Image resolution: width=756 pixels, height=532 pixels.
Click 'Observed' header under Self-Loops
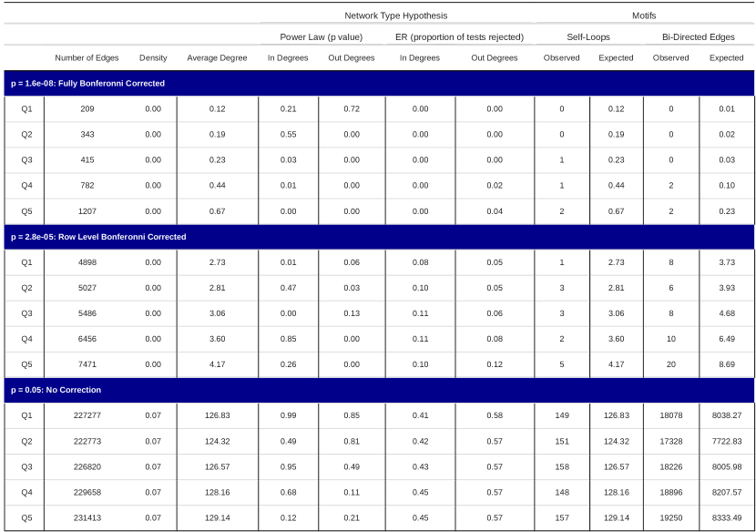561,58
